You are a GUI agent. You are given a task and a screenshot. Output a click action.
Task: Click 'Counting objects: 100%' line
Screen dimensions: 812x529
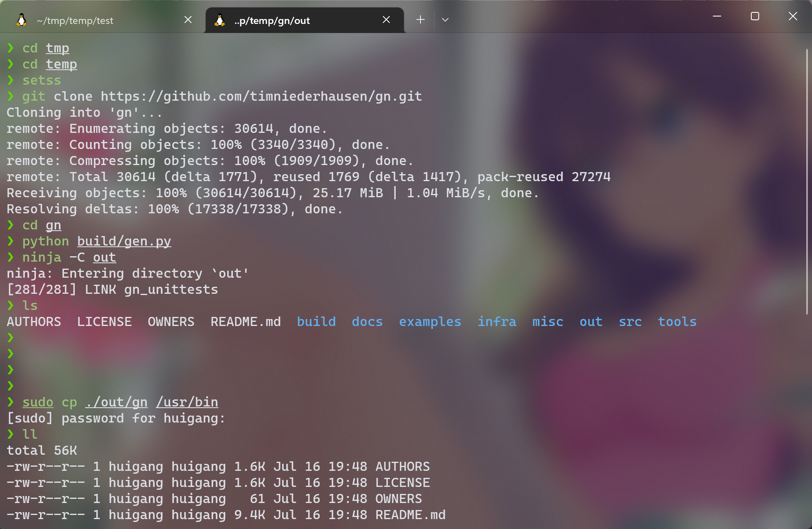coord(198,145)
